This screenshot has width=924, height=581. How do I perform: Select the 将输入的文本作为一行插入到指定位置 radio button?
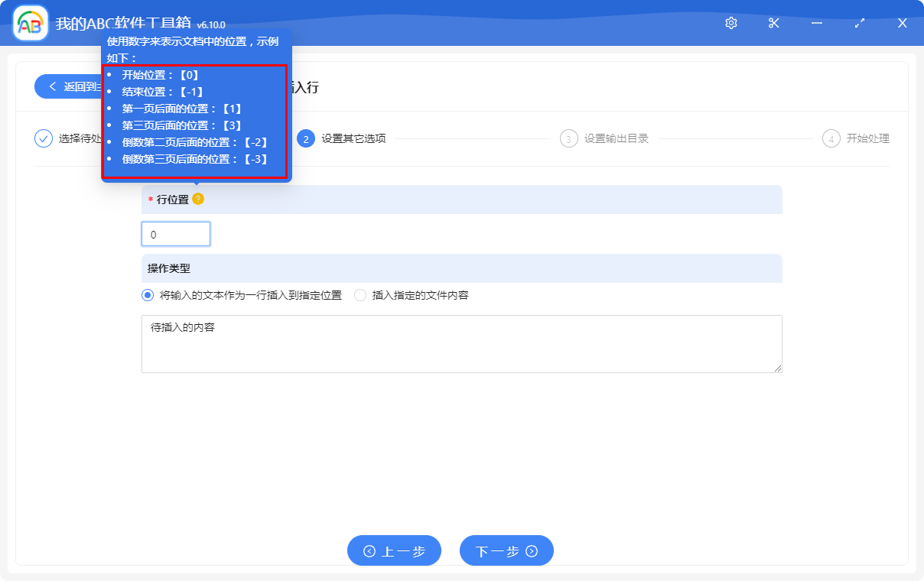[x=147, y=296]
